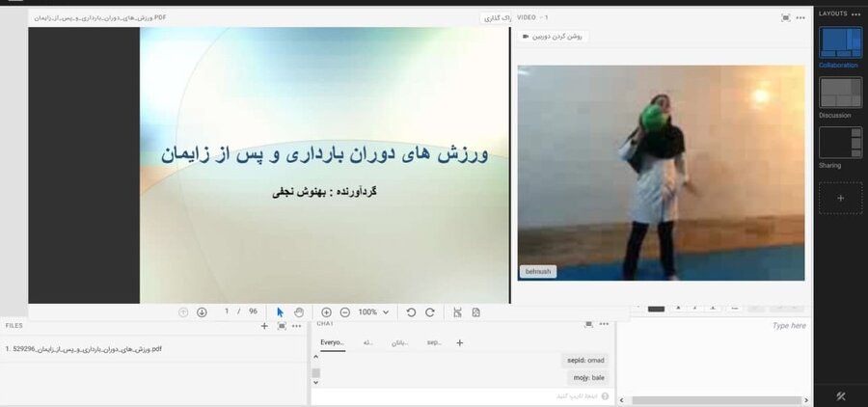
Task: Click the notes horizontal scrollbar
Action: point(714,399)
